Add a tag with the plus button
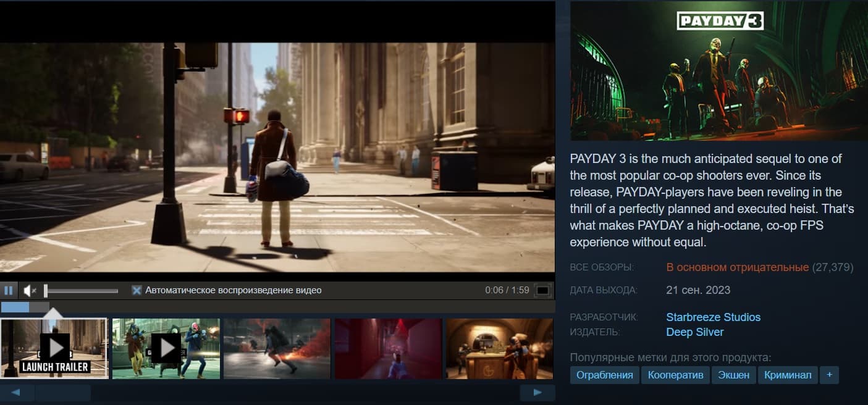 (x=829, y=375)
